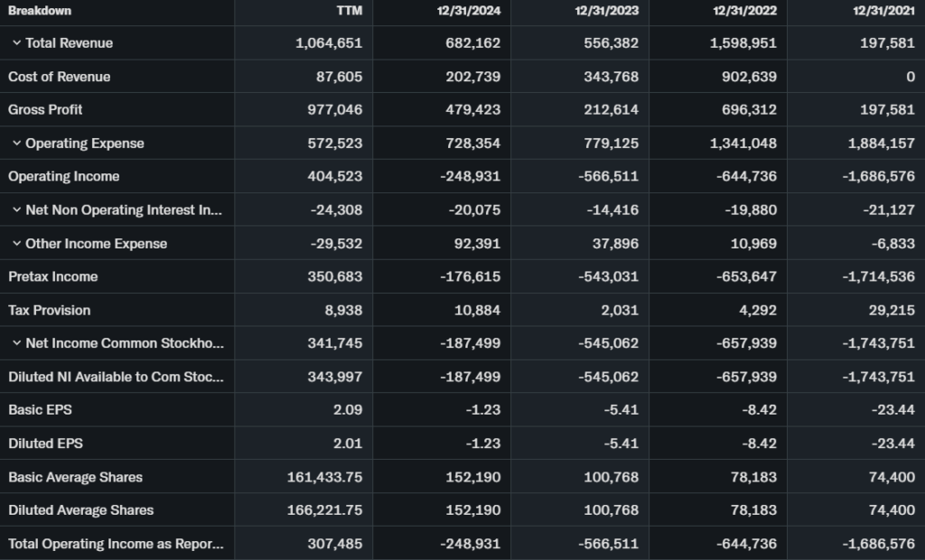Click TTM Total Revenue value 1,064,651
Image resolution: width=925 pixels, height=560 pixels.
pyautogui.click(x=329, y=43)
